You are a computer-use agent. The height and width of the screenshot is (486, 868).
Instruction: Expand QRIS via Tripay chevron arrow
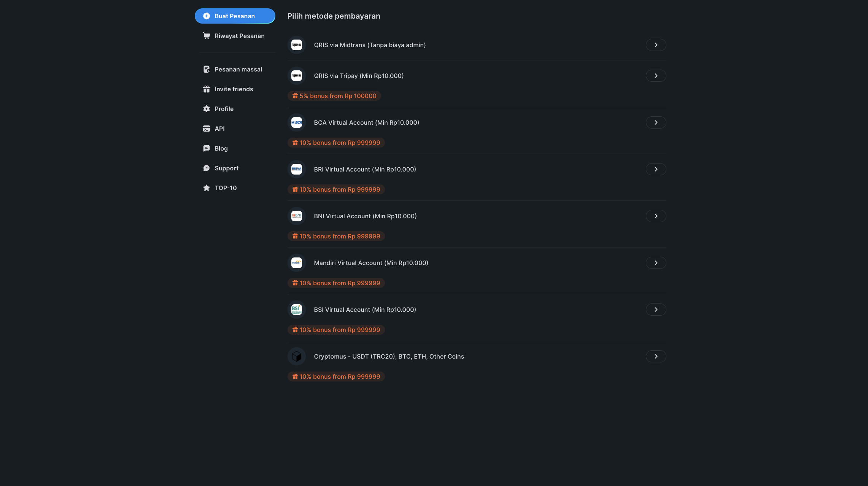click(x=656, y=76)
